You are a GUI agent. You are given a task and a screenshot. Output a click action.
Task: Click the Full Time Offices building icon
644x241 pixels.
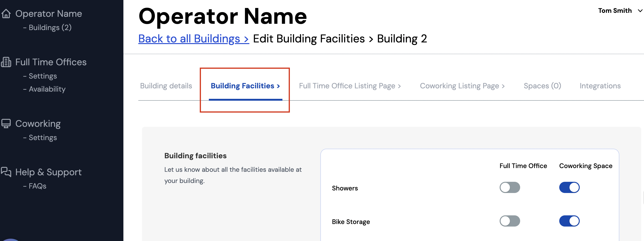6,62
